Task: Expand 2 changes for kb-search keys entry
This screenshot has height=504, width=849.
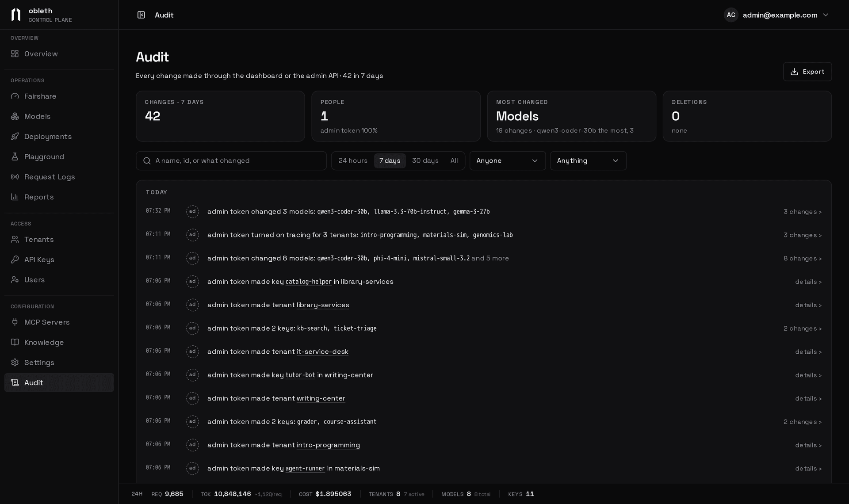Action: click(803, 328)
